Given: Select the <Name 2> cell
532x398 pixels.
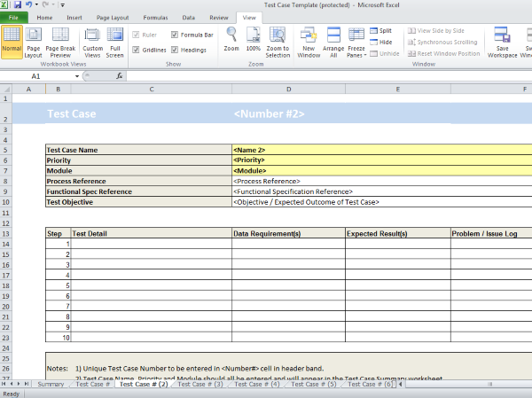Looking at the screenshot, I should [x=382, y=150].
